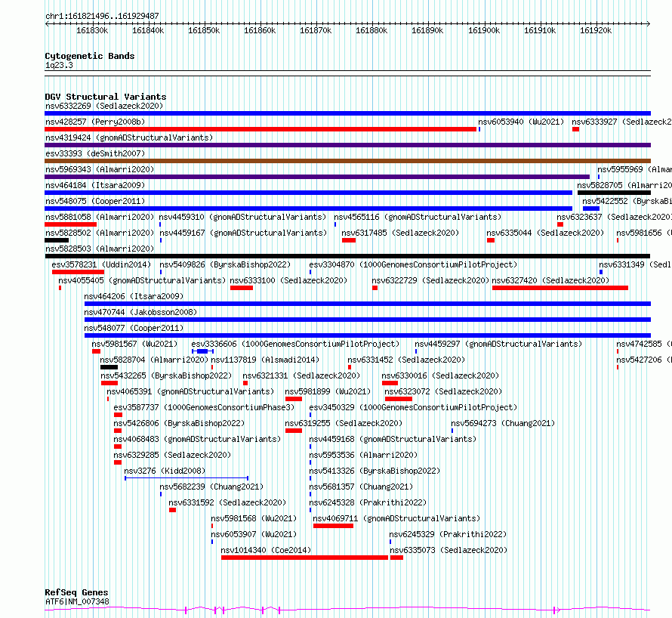This screenshot has width=672, height=618.
Task: Click nsv5981568 (Wu2021) label
Action: tap(254, 518)
